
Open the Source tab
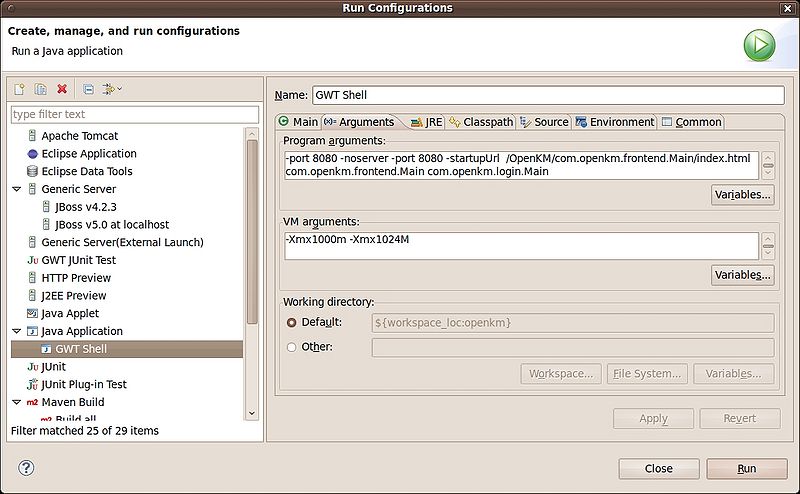(x=544, y=122)
